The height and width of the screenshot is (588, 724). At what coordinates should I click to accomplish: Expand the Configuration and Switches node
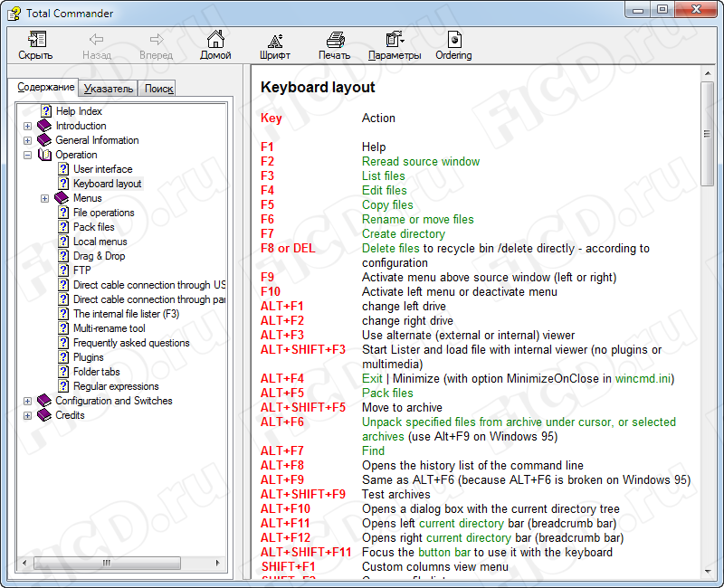28,401
